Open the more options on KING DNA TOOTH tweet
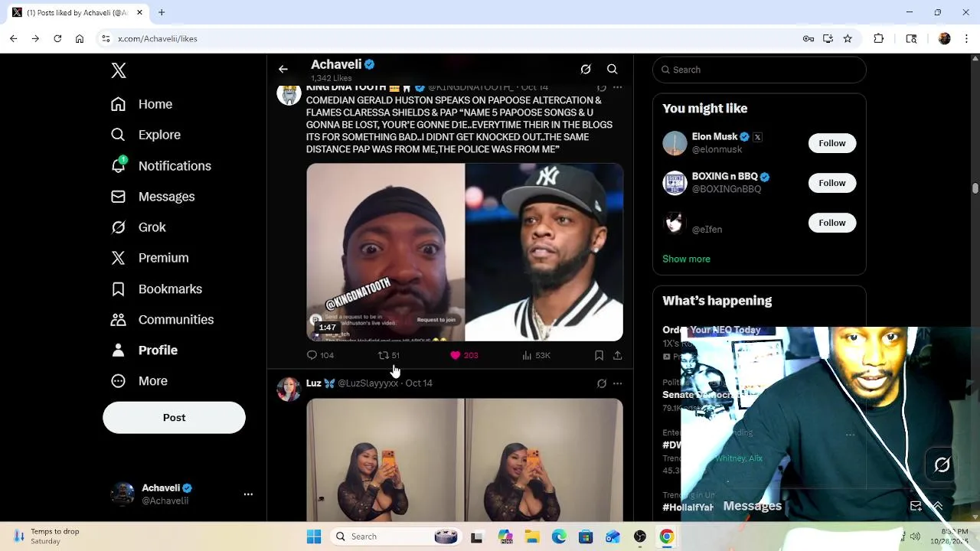Screen dimensions: 980x551 (x=617, y=87)
